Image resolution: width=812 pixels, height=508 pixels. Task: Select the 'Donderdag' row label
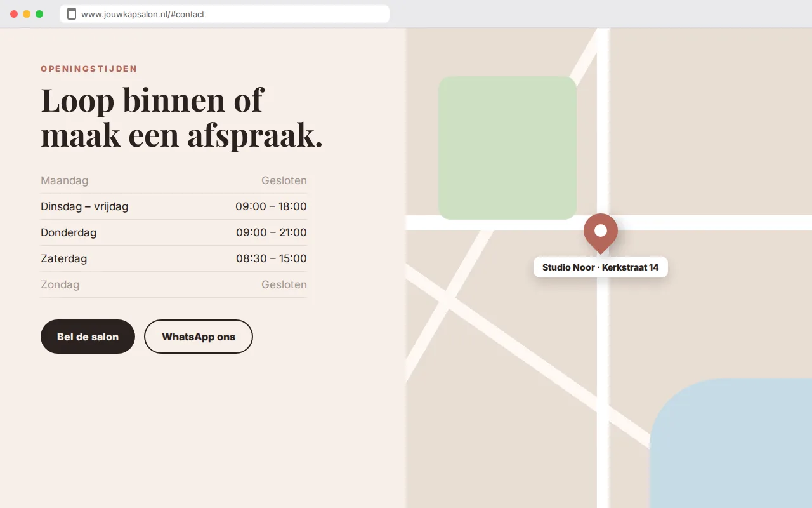point(69,232)
